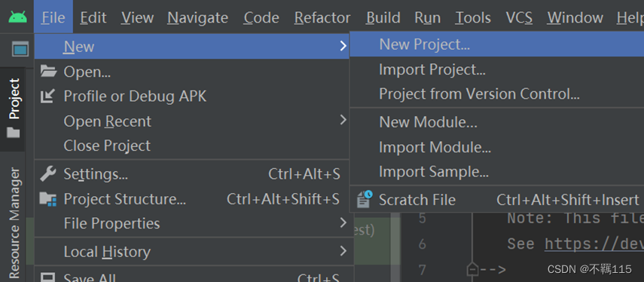Click the Project Structure folder icon
This screenshot has width=644, height=282.
(x=48, y=199)
